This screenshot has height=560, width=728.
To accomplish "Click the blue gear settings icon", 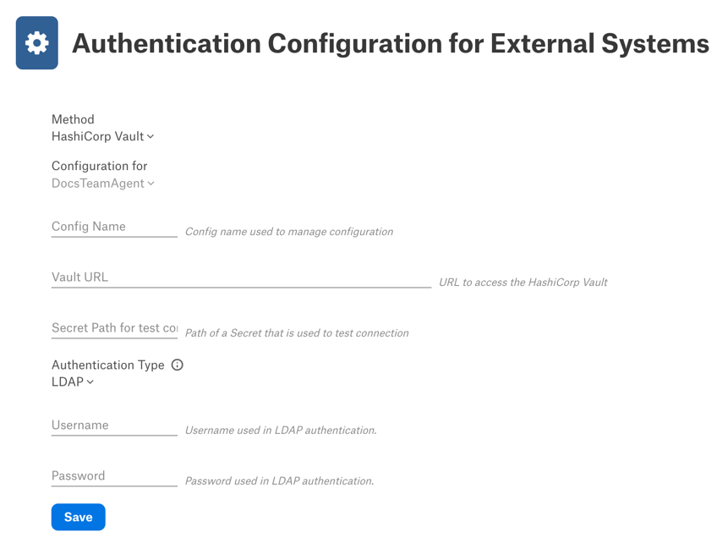I will [36, 43].
